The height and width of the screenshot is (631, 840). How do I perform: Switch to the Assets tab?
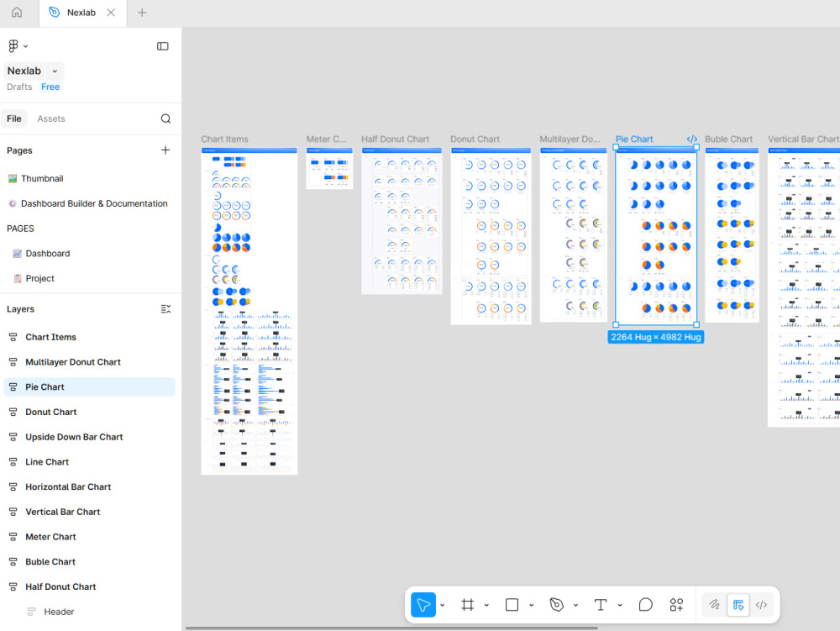tap(51, 119)
